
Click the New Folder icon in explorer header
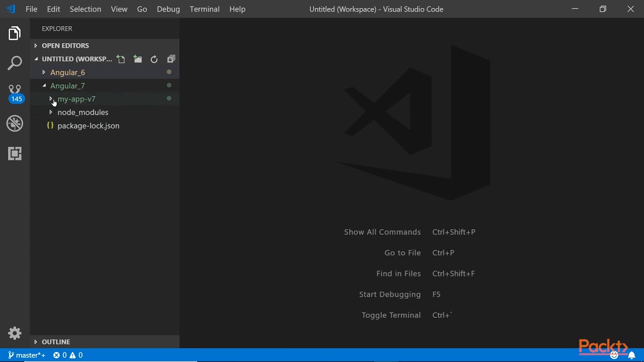point(137,59)
